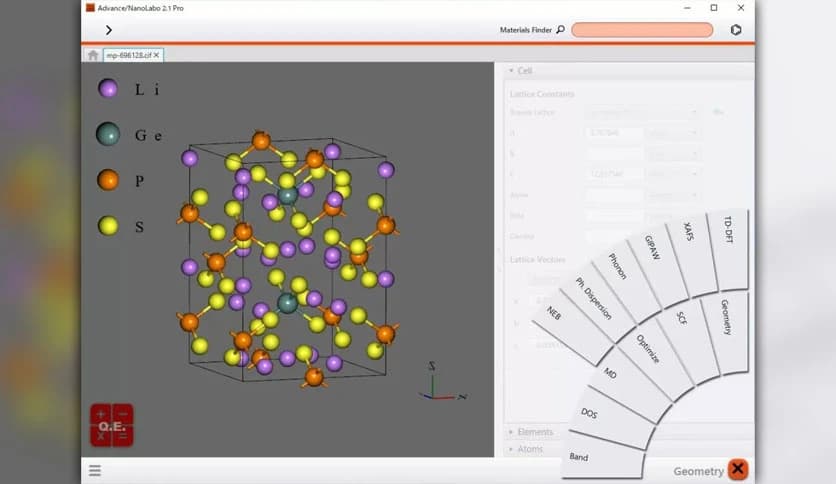
Task: Click the xyz axis orientation indicator
Action: coord(442,383)
